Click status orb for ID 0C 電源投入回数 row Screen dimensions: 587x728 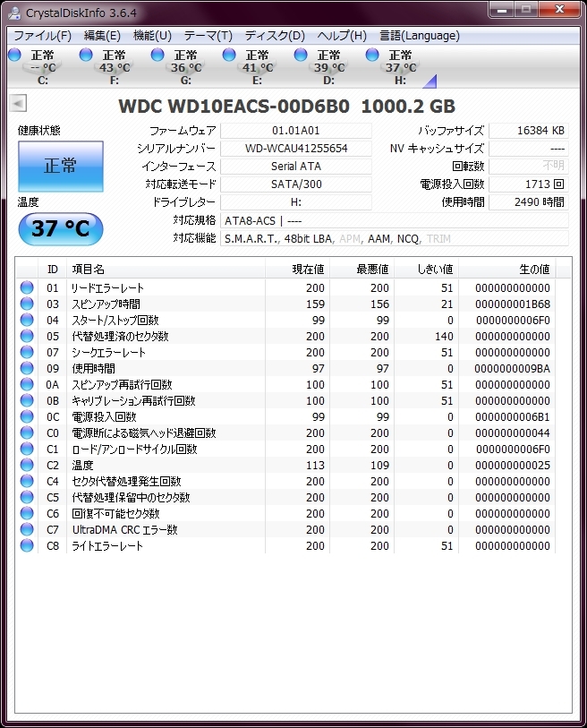[x=27, y=416]
